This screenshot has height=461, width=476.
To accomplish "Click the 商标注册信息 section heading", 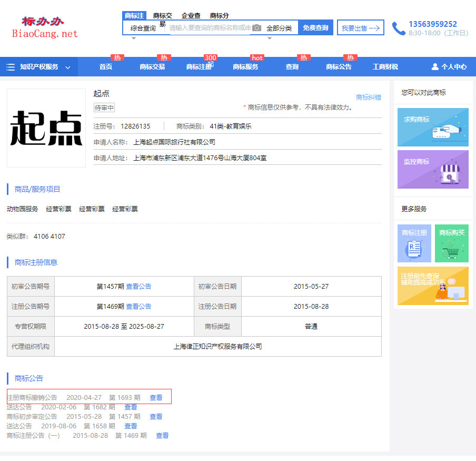I will coord(36,262).
